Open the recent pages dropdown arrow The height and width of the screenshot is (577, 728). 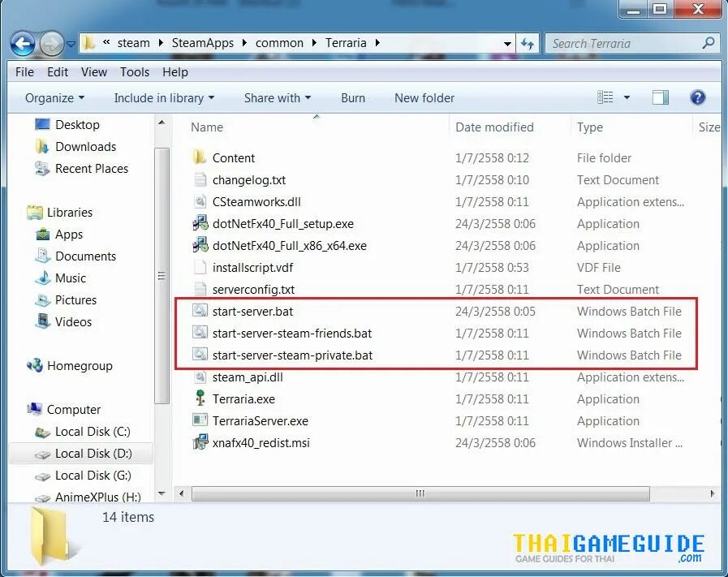coord(71,44)
